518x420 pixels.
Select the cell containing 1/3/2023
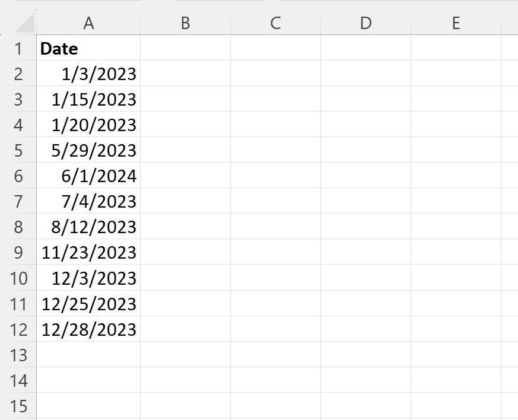pos(88,74)
